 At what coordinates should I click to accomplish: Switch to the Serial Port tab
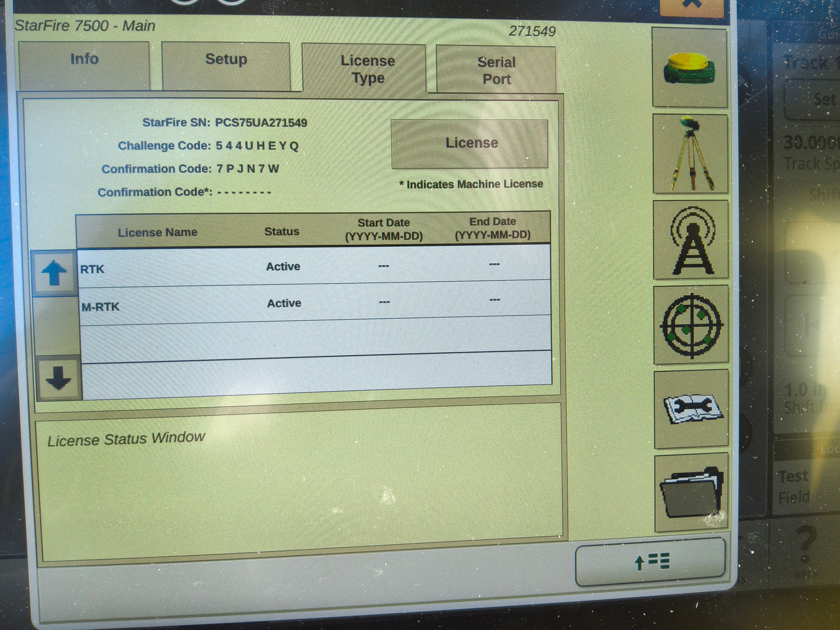point(495,69)
